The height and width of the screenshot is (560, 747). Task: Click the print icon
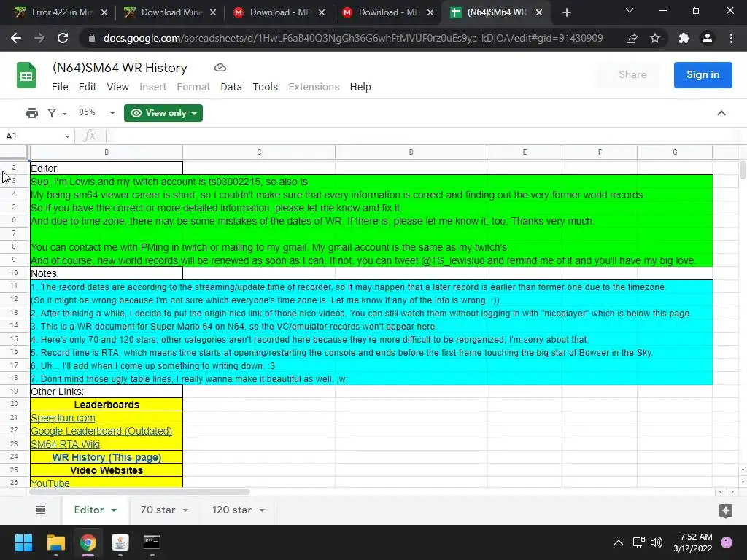pos(32,113)
